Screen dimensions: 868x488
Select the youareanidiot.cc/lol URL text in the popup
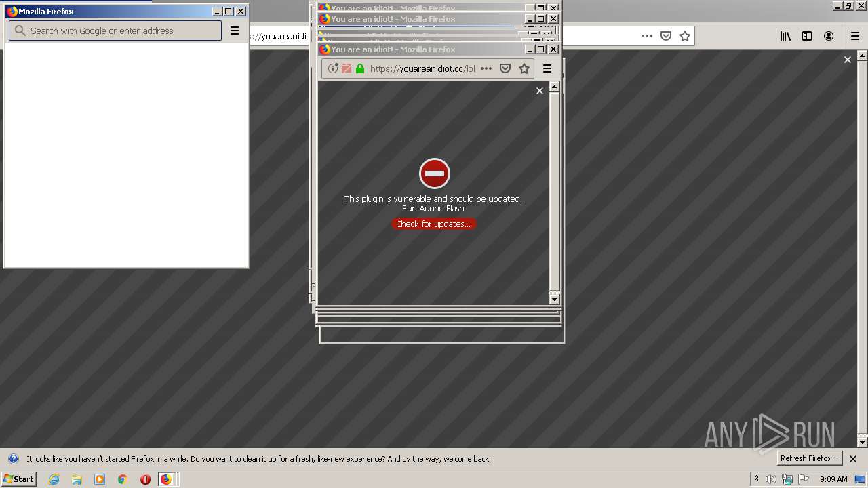pos(422,68)
